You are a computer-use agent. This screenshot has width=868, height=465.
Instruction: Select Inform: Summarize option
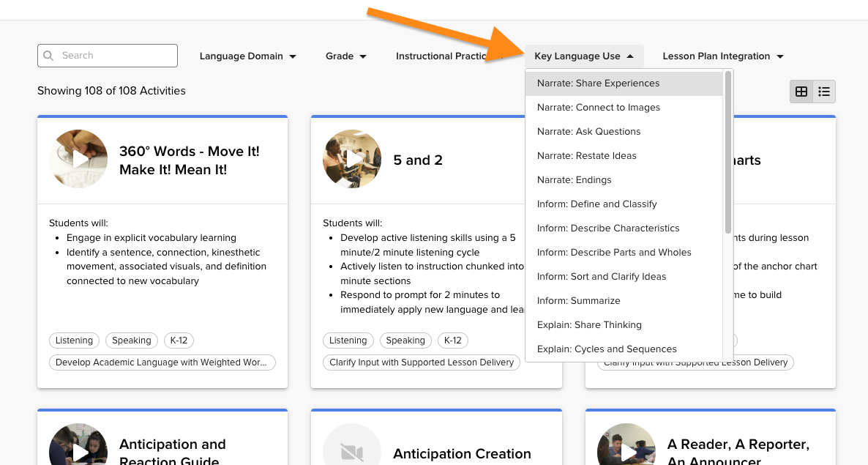click(624, 300)
